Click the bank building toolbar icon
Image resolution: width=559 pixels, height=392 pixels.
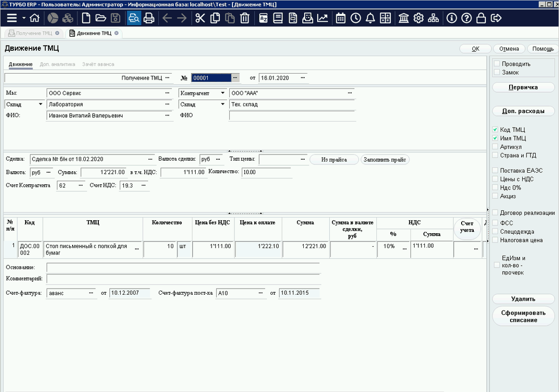404,18
